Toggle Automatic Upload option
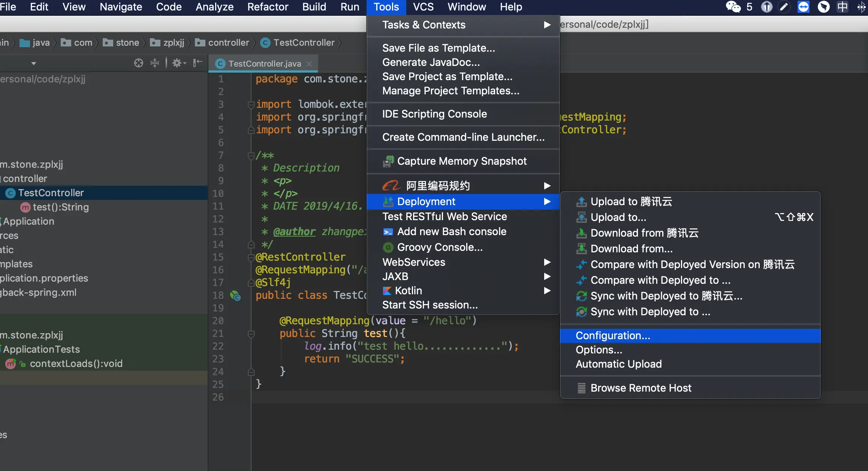868x471 pixels. tap(618, 364)
